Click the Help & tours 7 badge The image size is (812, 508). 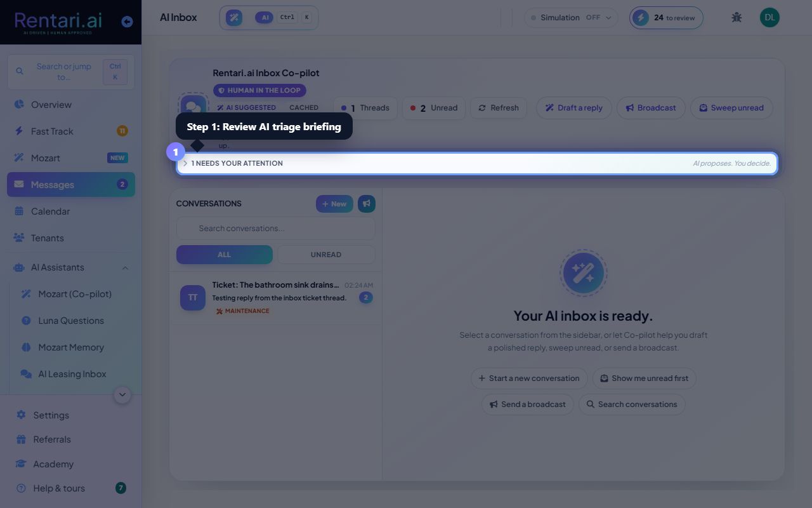pos(121,488)
